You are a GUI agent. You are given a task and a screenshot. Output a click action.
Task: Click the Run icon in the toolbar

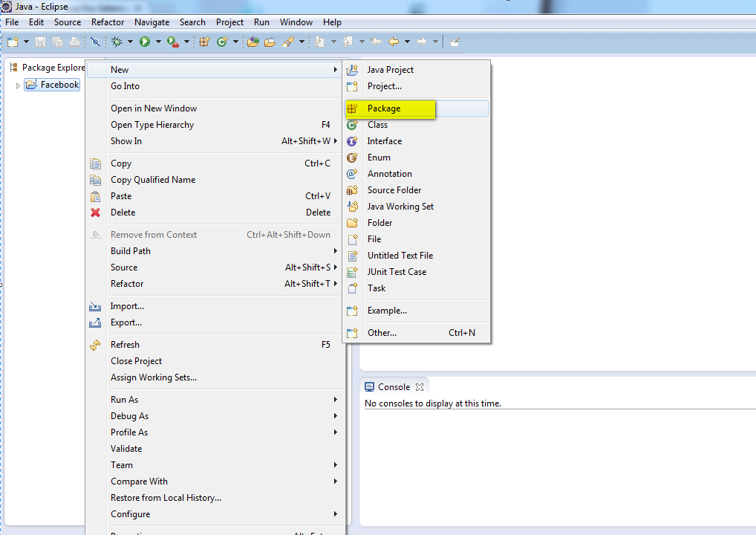146,42
